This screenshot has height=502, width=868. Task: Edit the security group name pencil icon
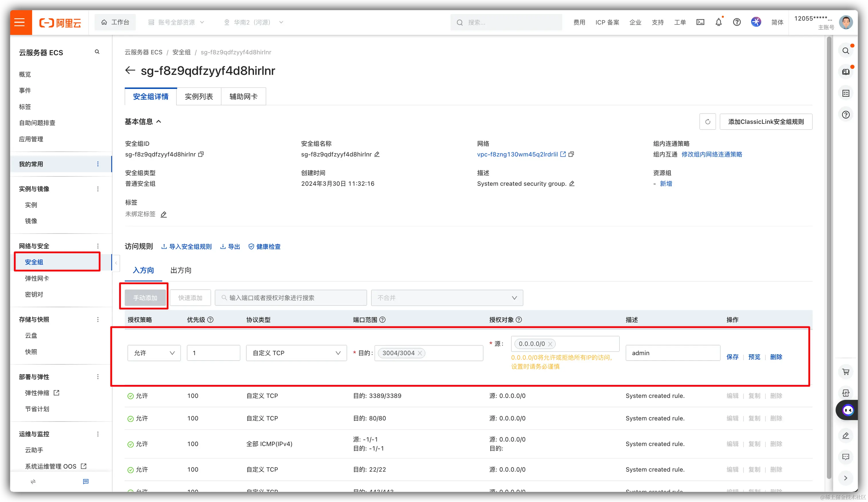coord(377,154)
